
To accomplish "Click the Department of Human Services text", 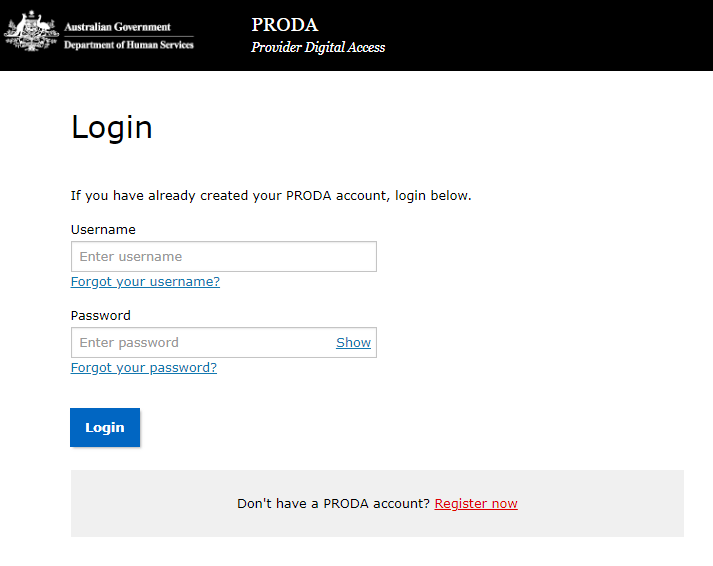I will [129, 45].
